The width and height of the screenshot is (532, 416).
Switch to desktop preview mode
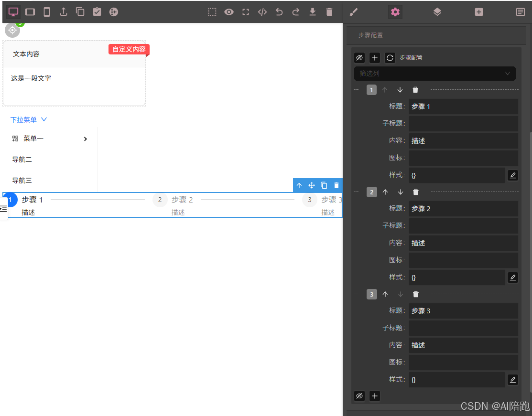point(13,12)
